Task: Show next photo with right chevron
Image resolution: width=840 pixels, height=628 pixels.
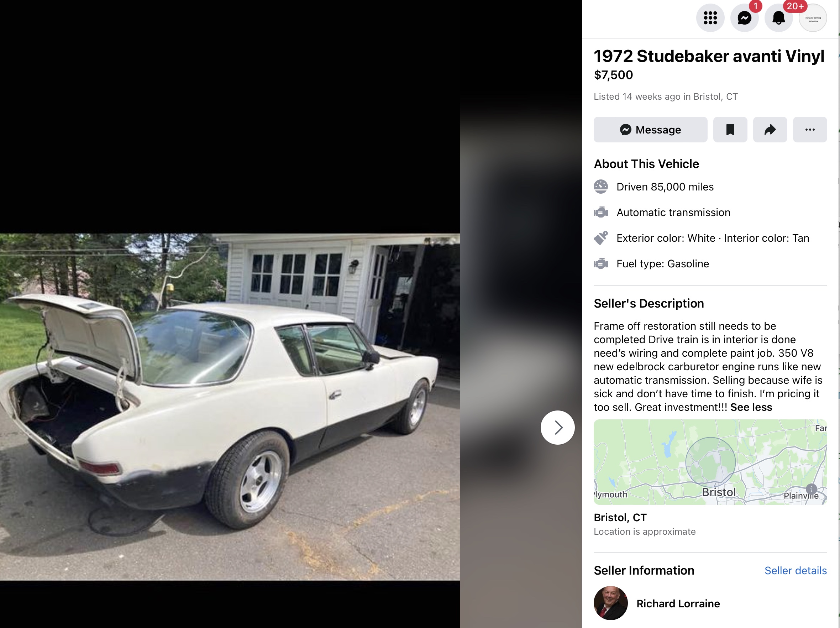Action: [557, 428]
